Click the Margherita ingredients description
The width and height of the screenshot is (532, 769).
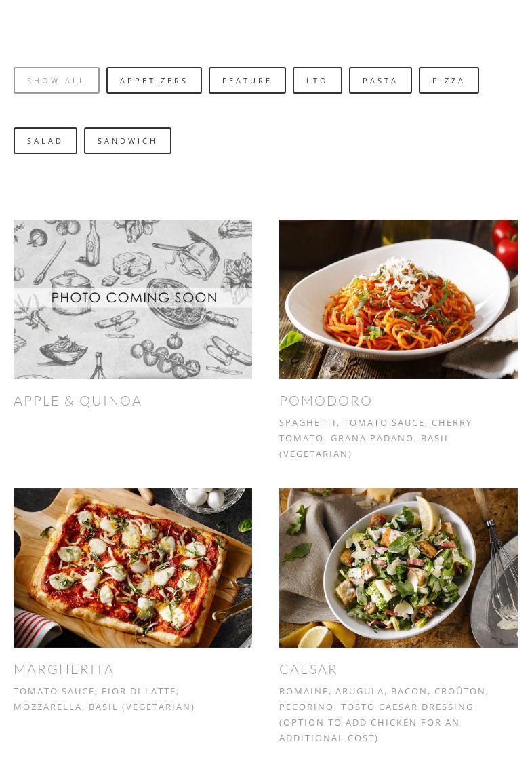(x=104, y=699)
